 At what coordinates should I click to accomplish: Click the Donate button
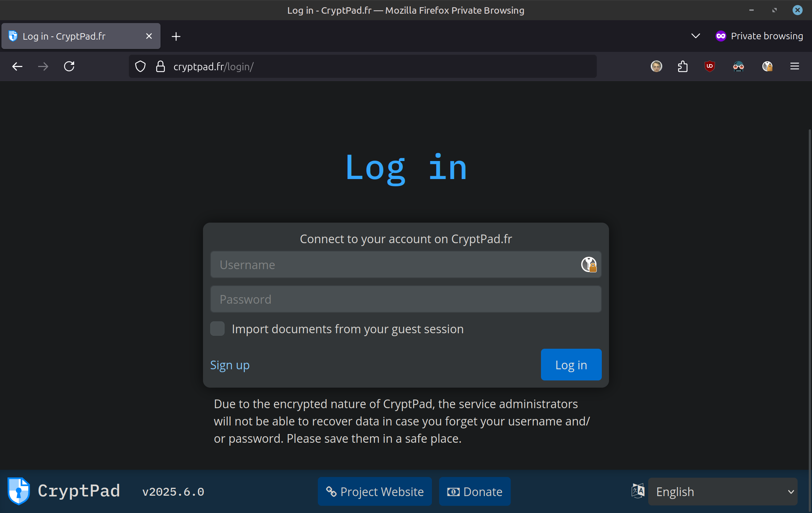(x=475, y=492)
